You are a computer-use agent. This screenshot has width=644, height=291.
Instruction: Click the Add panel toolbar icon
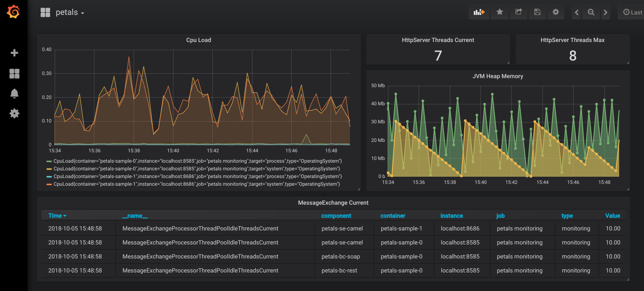479,12
